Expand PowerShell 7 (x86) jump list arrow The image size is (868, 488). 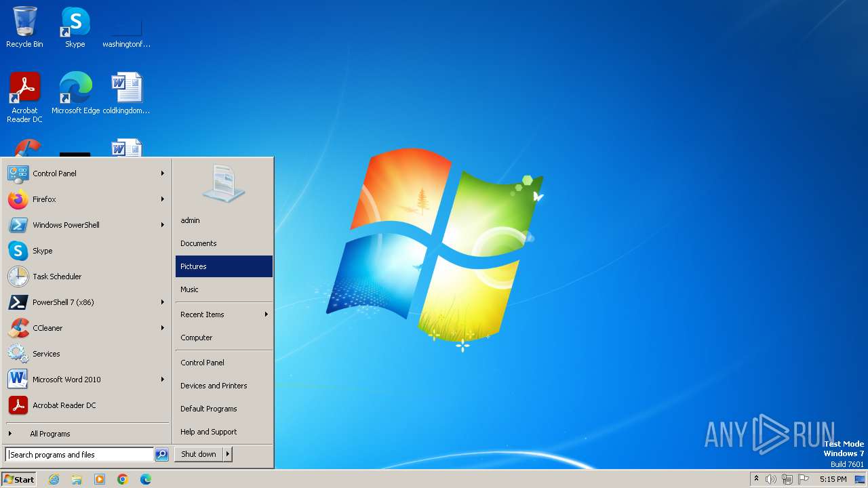click(x=163, y=302)
